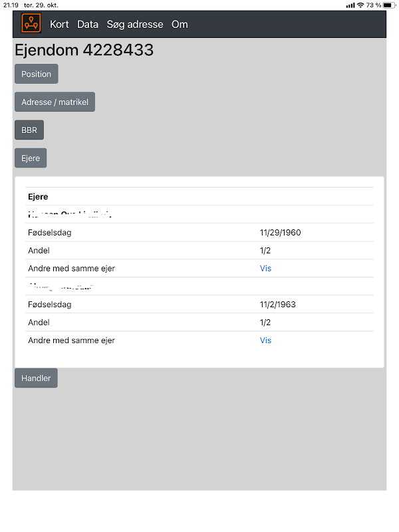This screenshot has width=399, height=532.
Task: Expand the BBR section
Action: click(x=29, y=130)
